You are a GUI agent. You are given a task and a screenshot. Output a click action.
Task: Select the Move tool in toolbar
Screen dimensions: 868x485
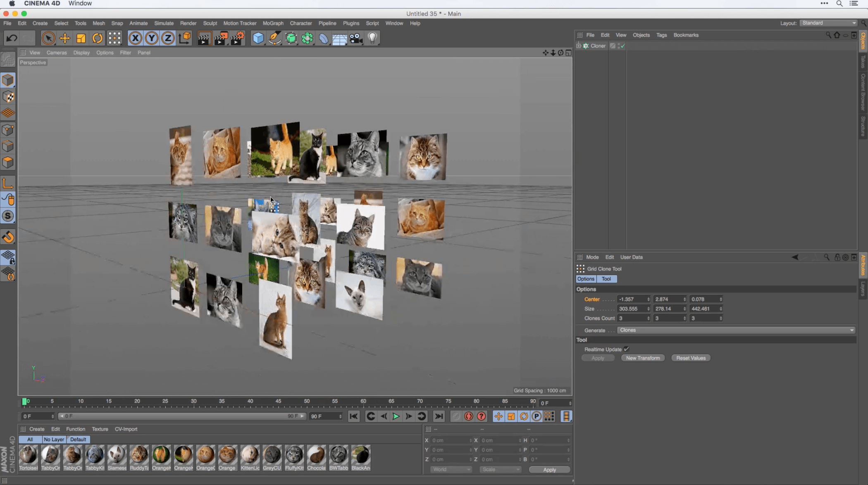pyautogui.click(x=64, y=38)
